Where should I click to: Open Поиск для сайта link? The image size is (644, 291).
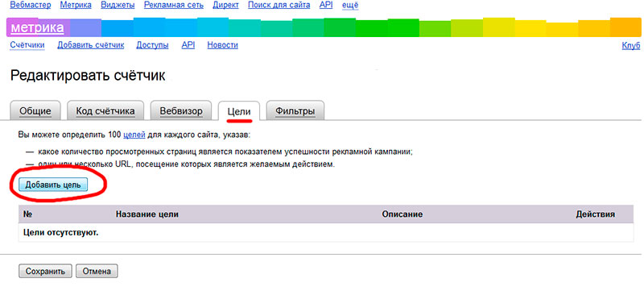click(x=279, y=6)
